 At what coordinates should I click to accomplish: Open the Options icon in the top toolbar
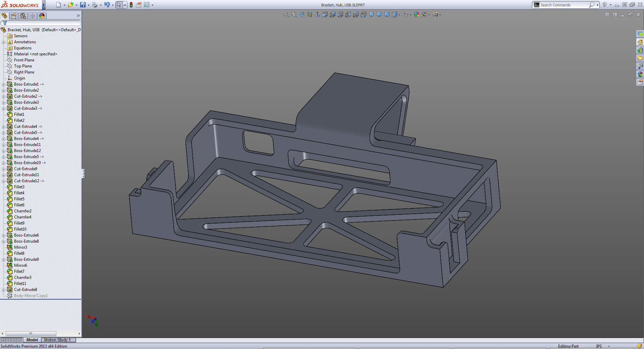pyautogui.click(x=147, y=5)
